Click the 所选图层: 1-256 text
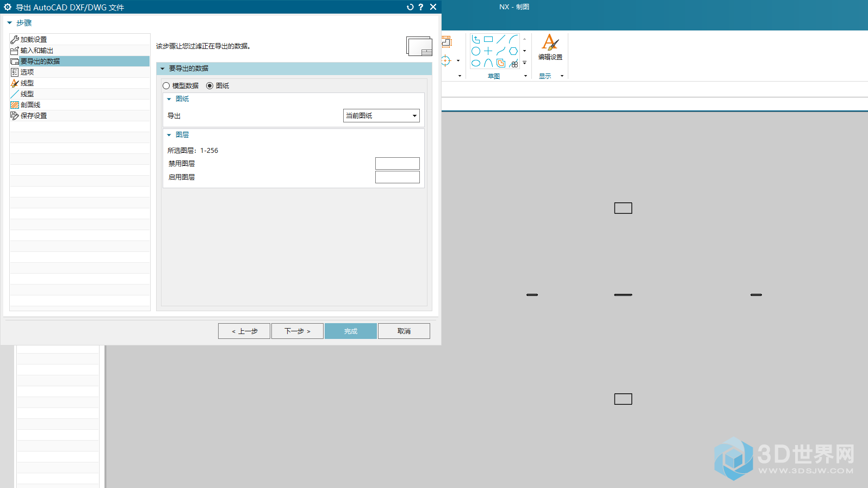 tap(193, 151)
